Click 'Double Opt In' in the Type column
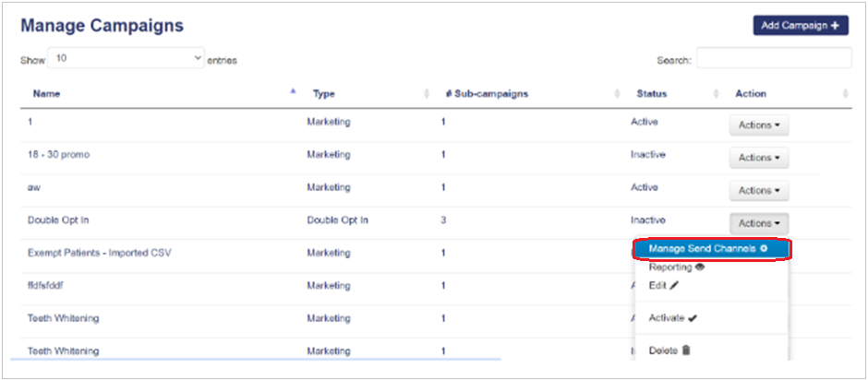This screenshot has height=380, width=868. (338, 220)
